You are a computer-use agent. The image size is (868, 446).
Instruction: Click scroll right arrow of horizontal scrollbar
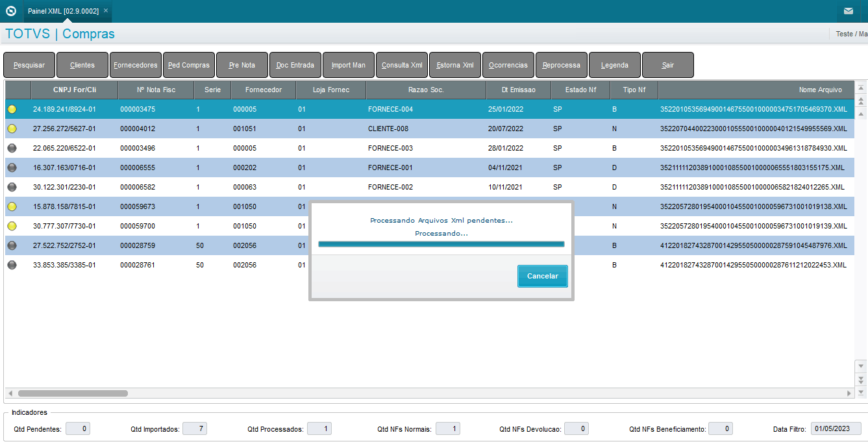coord(849,393)
